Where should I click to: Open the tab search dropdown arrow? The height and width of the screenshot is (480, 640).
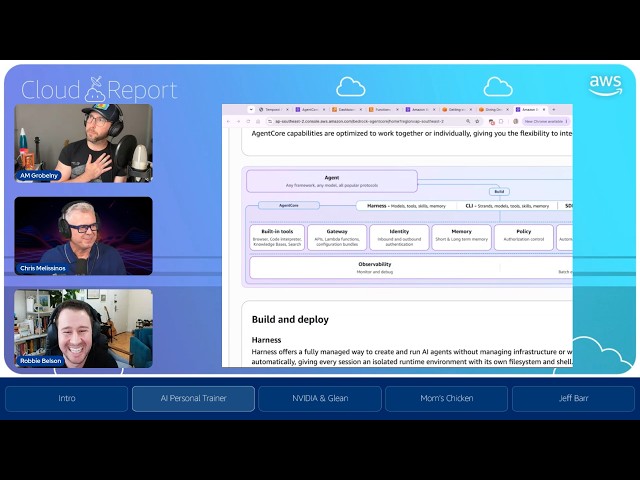(251, 109)
